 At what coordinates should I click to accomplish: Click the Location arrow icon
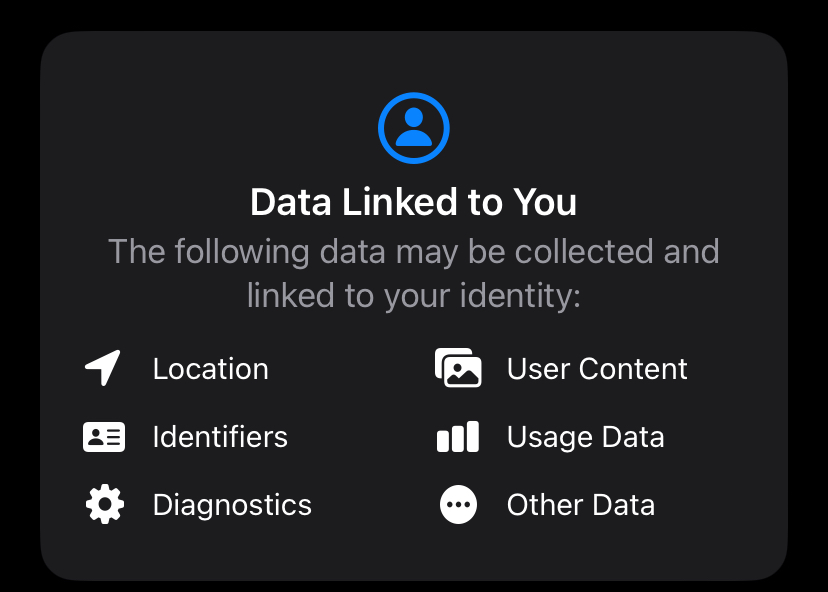click(x=103, y=369)
